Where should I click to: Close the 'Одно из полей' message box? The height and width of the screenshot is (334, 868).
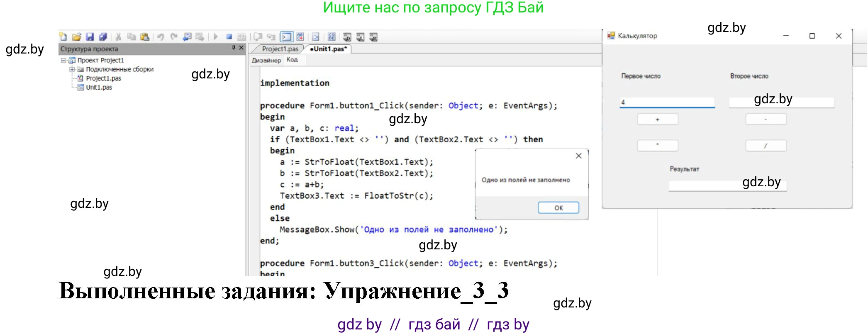578,156
